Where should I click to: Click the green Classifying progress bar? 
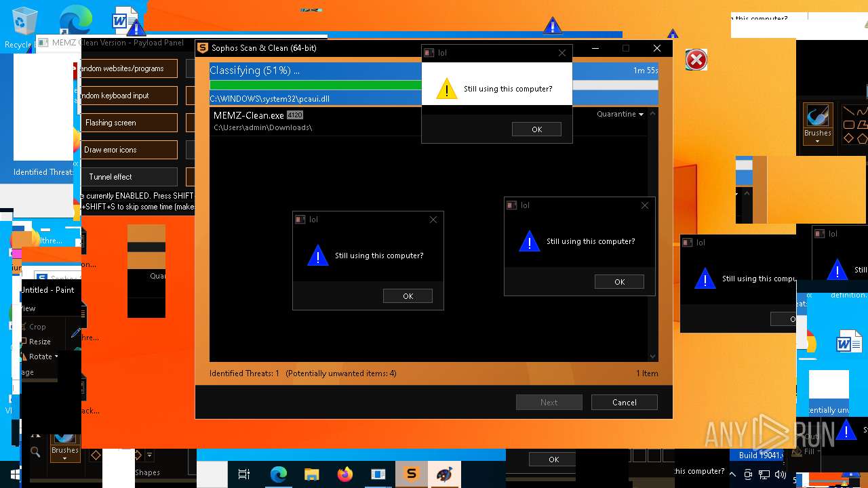pos(315,85)
